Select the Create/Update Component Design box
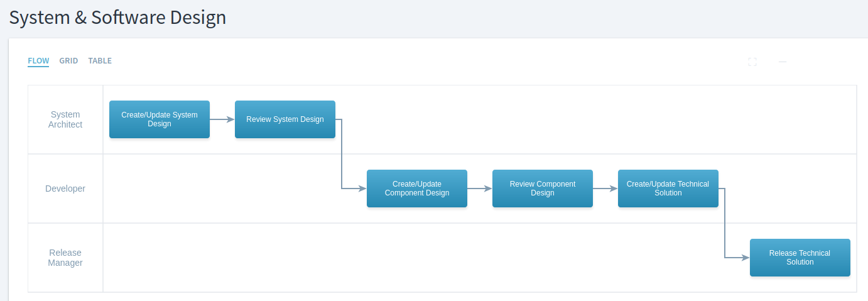 pos(417,189)
